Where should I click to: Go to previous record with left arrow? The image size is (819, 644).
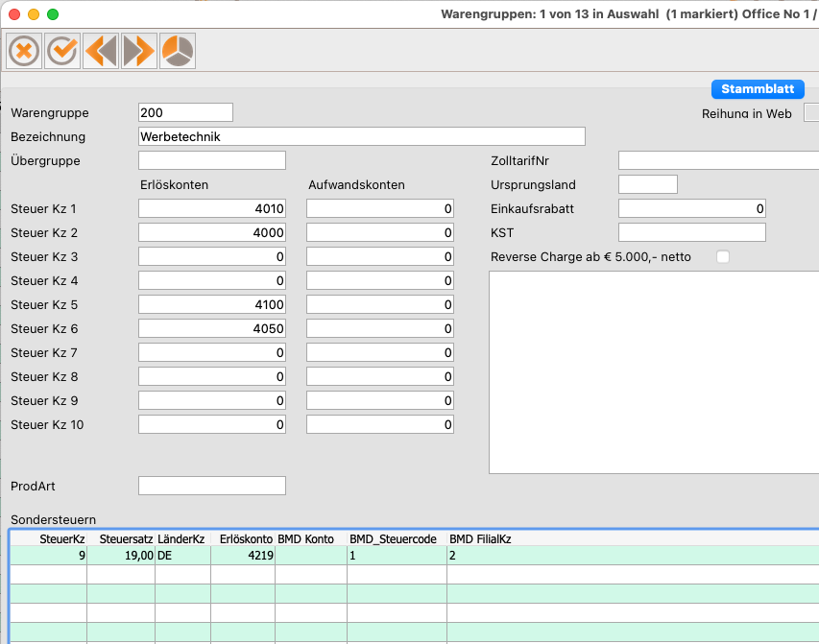[101, 50]
